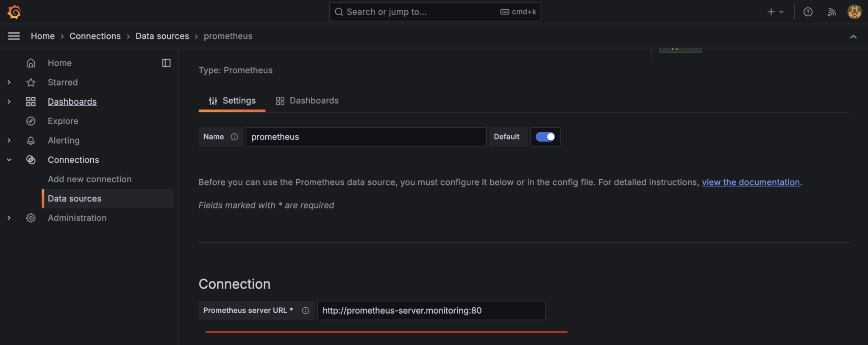
Task: Click the Type: Prometheus text
Action: (236, 70)
